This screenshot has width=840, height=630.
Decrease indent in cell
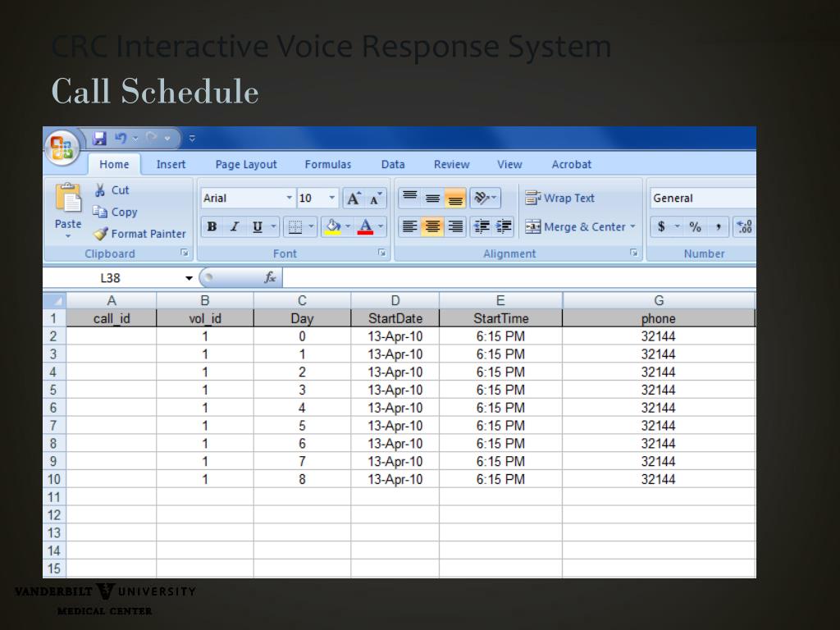[x=482, y=226]
